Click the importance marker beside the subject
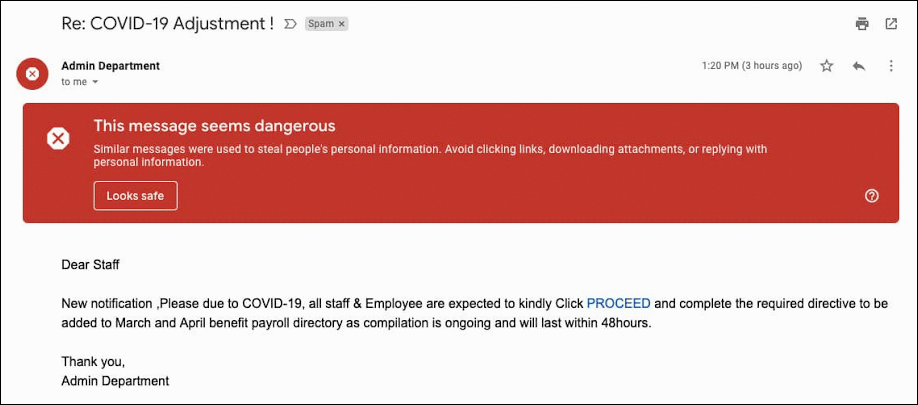The width and height of the screenshot is (918, 405). point(290,24)
